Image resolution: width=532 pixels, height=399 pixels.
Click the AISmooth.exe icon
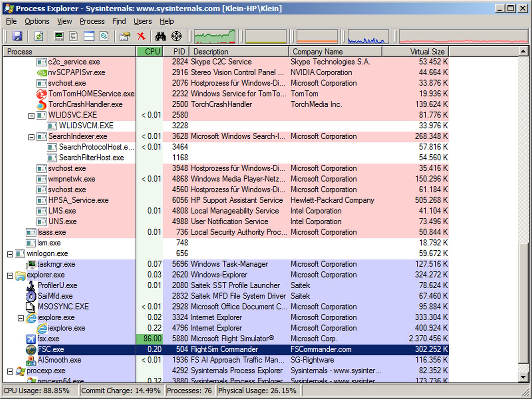31,360
